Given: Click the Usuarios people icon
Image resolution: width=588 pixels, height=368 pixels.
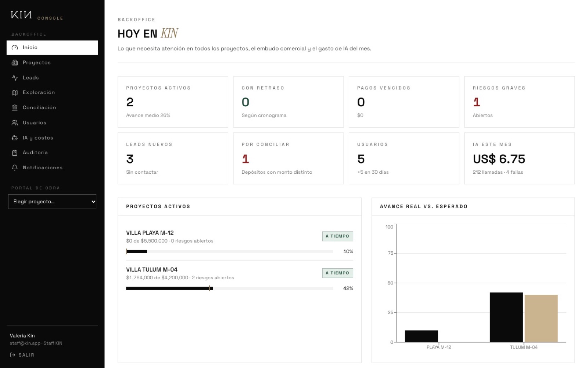Looking at the screenshot, I should 15,123.
